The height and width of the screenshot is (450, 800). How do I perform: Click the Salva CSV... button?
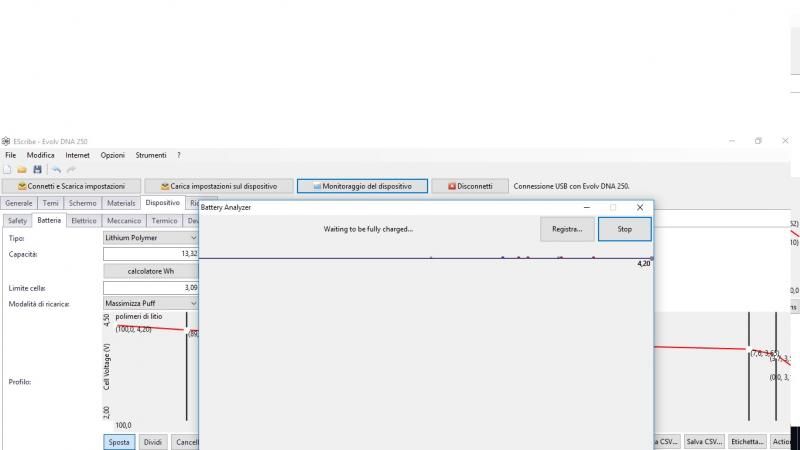[704, 442]
